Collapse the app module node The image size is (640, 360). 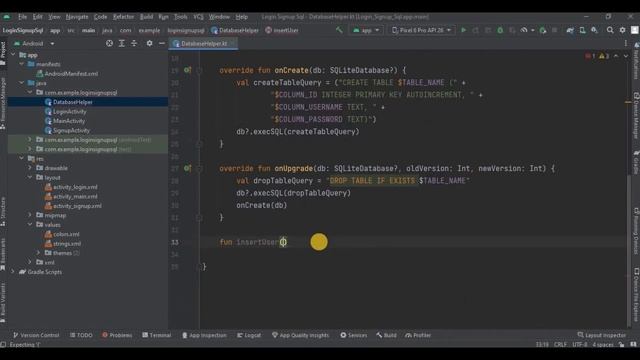pos(13,55)
